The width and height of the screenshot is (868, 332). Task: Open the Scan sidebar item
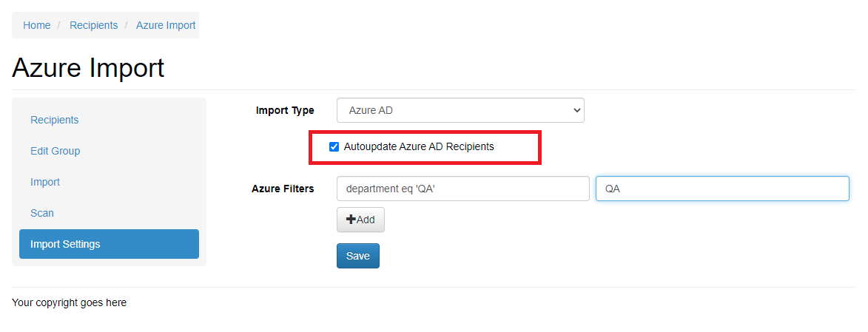[x=42, y=213]
